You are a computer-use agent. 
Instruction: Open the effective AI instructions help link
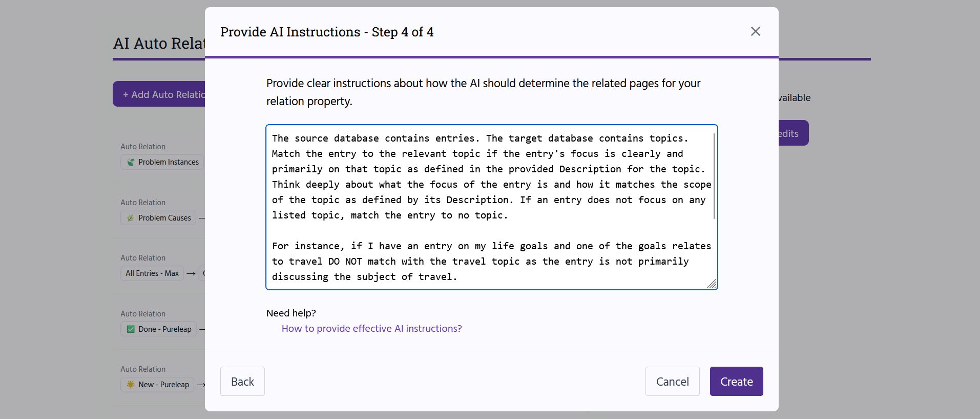371,329
